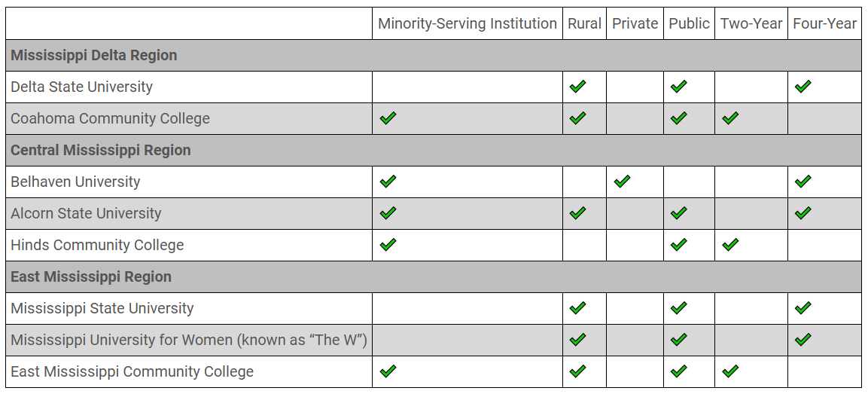Click The W's Rural checkmark
The width and height of the screenshot is (868, 394).
577,339
